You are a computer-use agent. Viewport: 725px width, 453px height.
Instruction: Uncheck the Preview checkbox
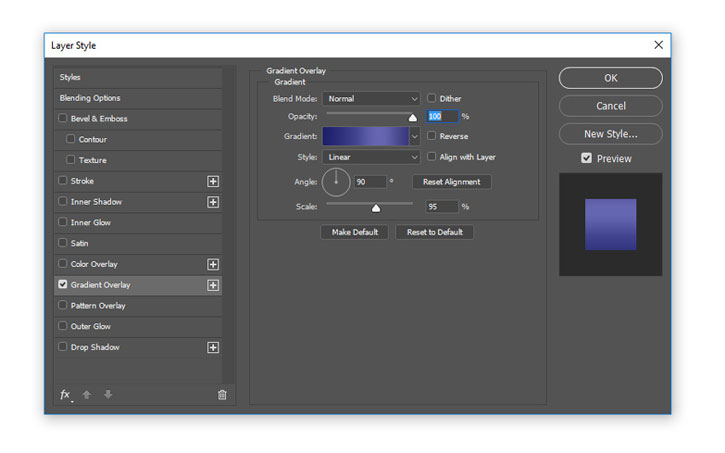(586, 158)
